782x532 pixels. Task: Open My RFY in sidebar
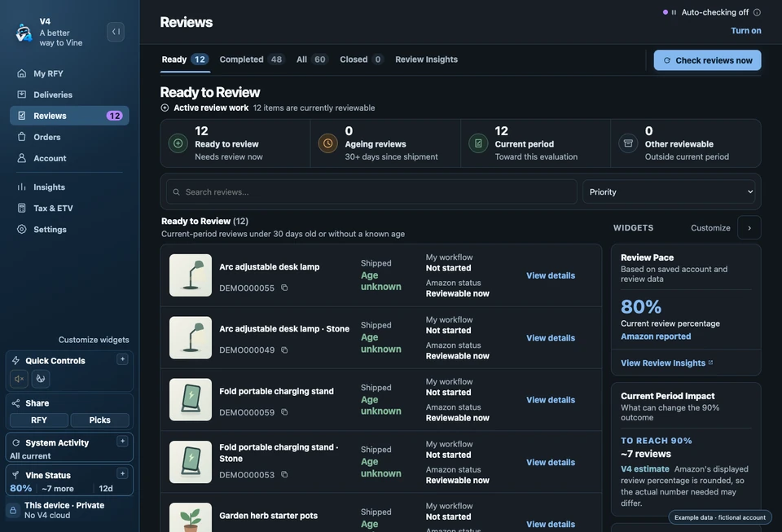tap(69, 73)
